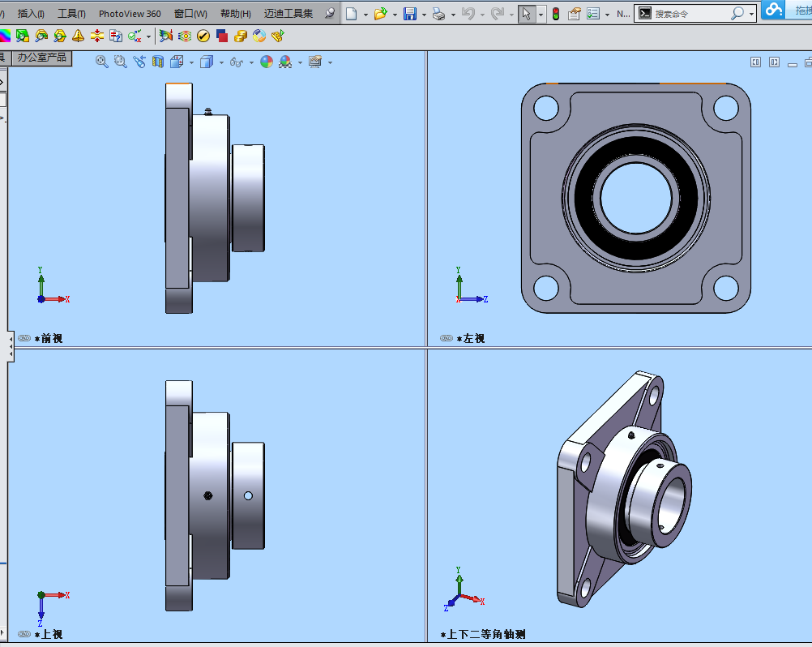
Task: Click the Zebra Stripes icon
Action: [184, 36]
